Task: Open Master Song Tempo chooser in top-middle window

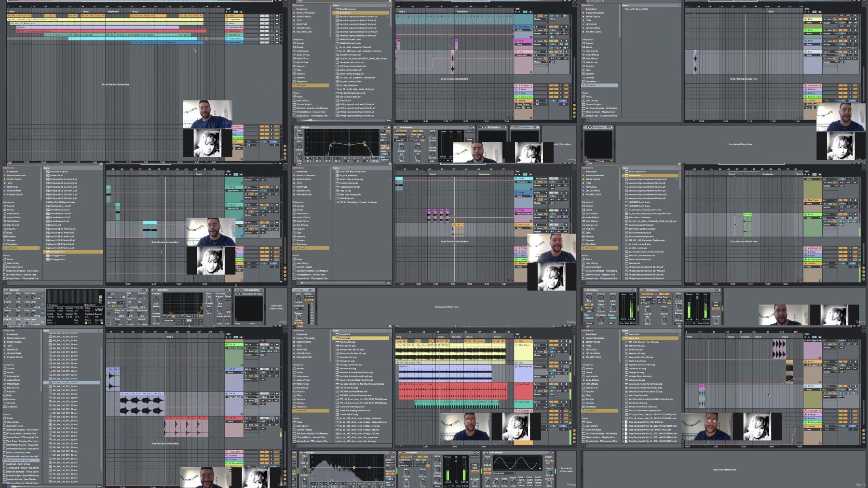Action: coord(523,104)
